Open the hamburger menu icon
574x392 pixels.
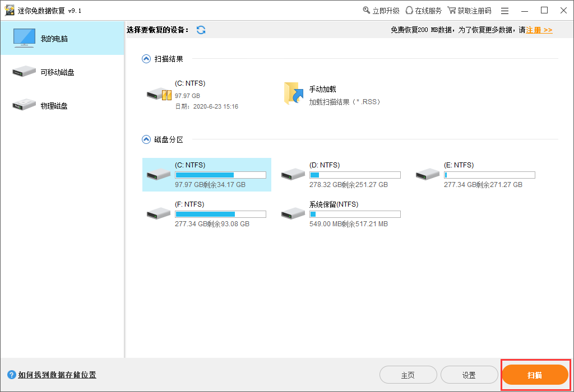(505, 11)
